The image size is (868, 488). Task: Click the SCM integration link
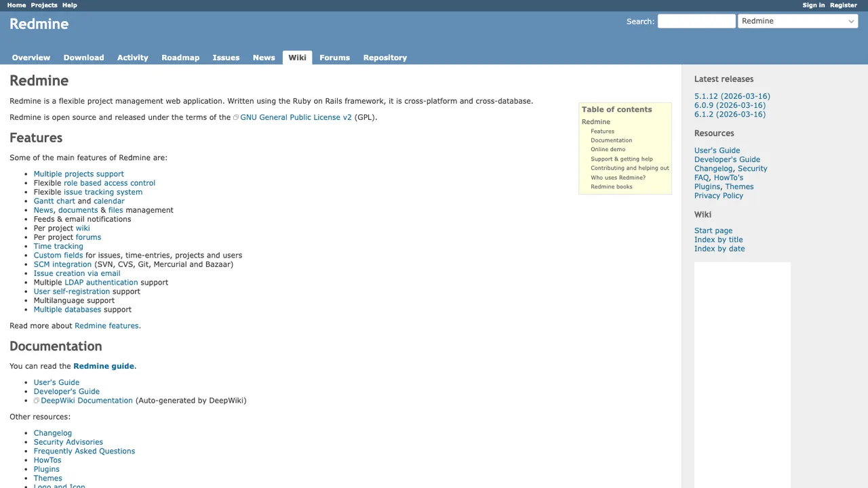point(62,264)
